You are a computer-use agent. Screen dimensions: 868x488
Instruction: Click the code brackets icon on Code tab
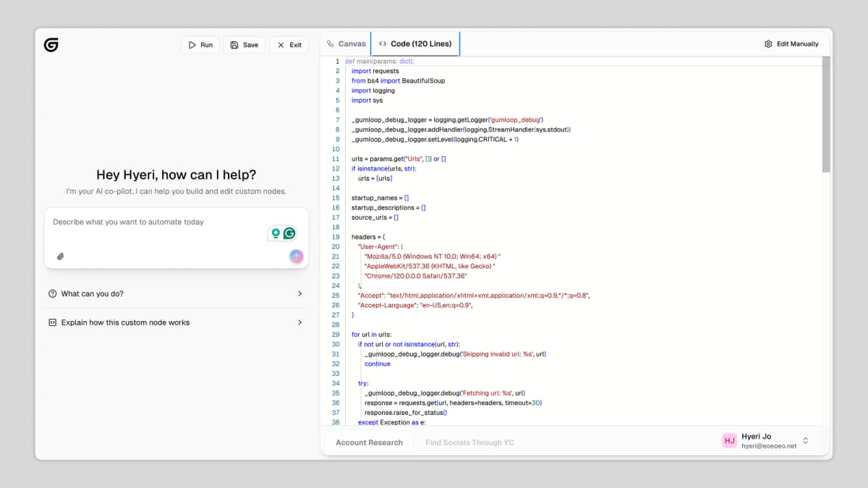pos(383,43)
